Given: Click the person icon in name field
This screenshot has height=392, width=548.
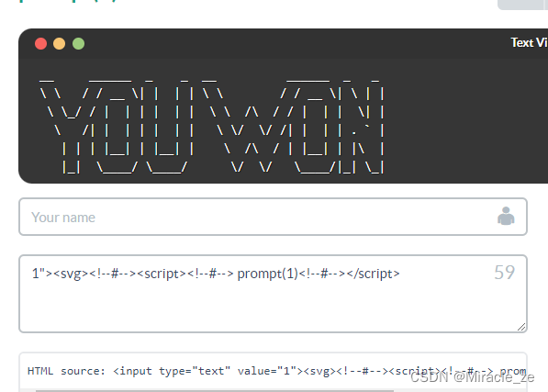Looking at the screenshot, I should [x=506, y=217].
